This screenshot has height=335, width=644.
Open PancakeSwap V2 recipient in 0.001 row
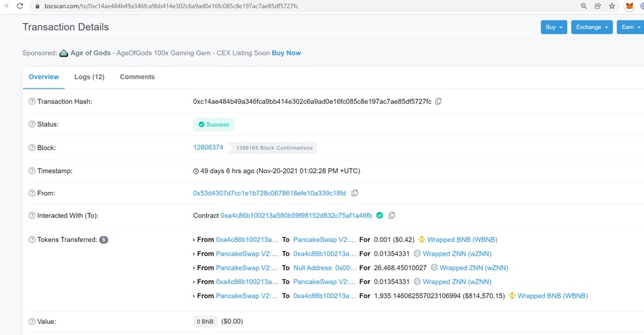pos(324,240)
